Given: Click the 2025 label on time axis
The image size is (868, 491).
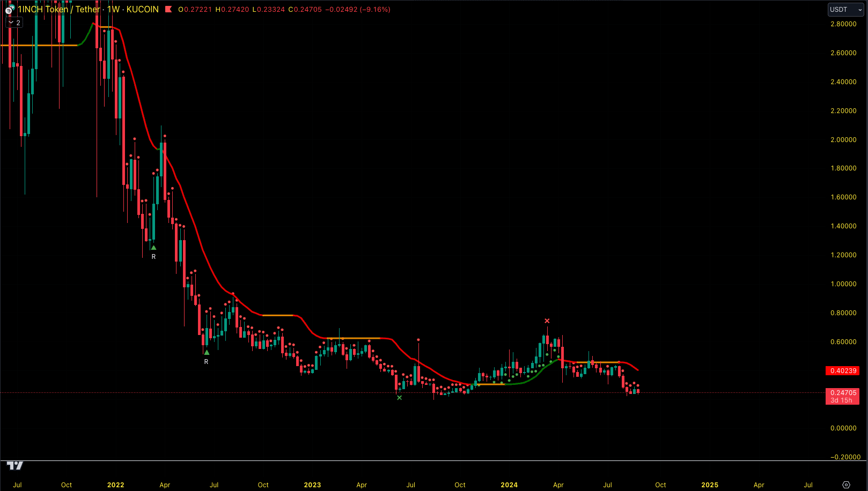Looking at the screenshot, I should pyautogui.click(x=710, y=485).
